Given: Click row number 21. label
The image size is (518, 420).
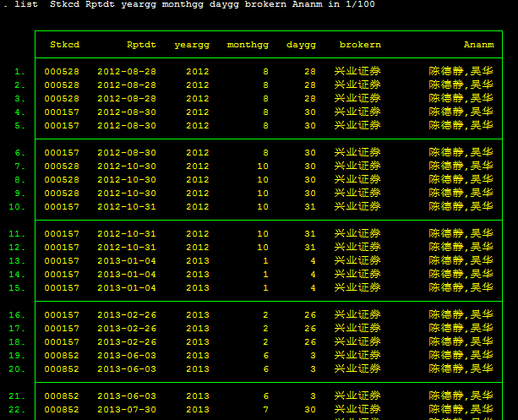Looking at the screenshot, I should pyautogui.click(x=17, y=397).
